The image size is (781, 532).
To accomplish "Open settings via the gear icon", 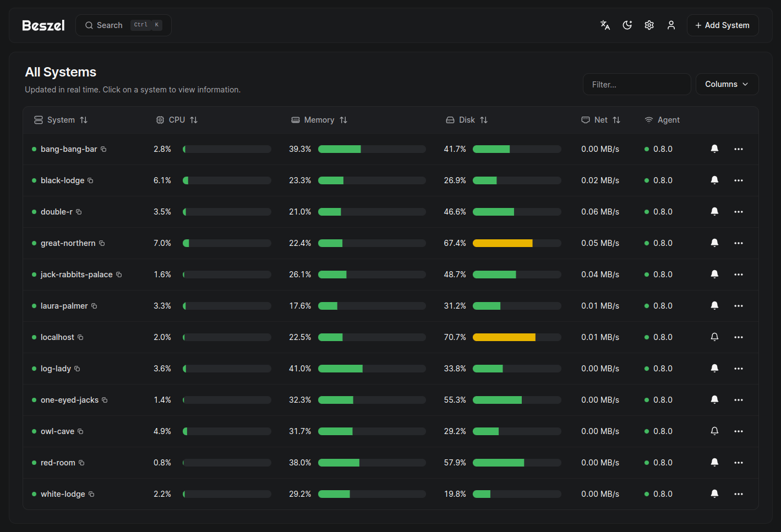I will (649, 25).
